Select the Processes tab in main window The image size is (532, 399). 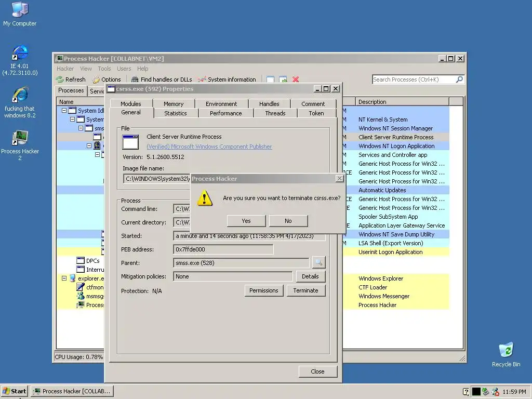coord(71,90)
